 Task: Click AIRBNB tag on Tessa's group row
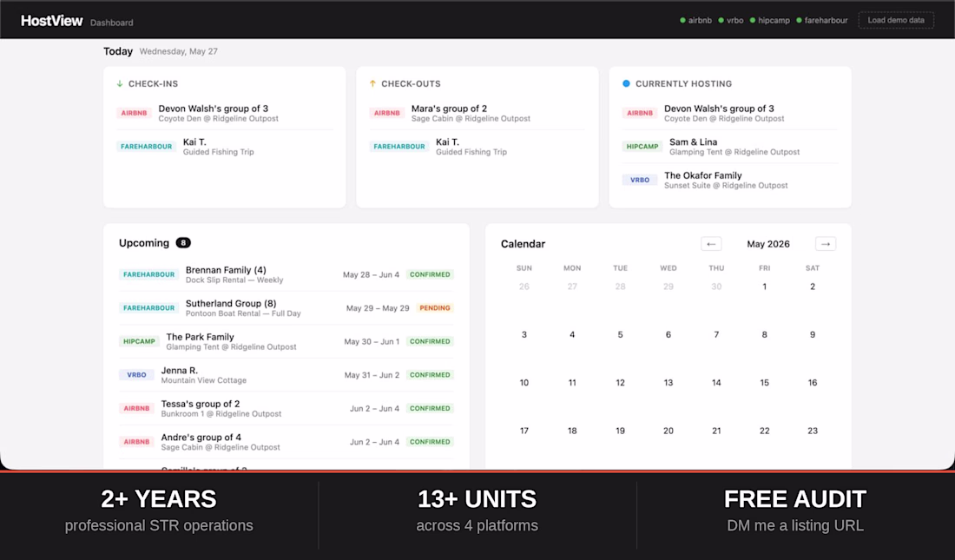[x=136, y=408]
